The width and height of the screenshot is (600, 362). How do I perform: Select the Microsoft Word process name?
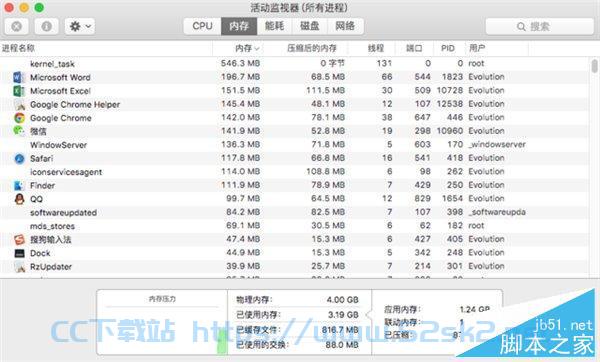[x=60, y=77]
